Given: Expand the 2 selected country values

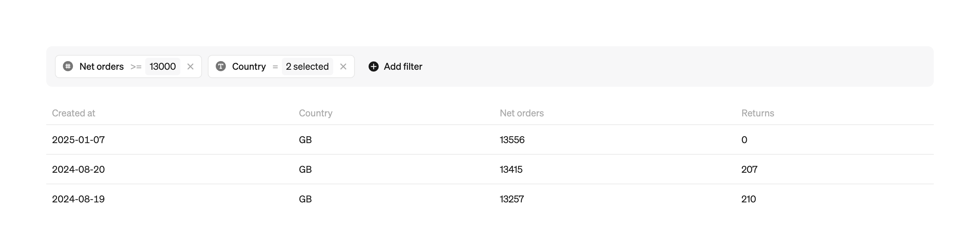Looking at the screenshot, I should pos(307,66).
